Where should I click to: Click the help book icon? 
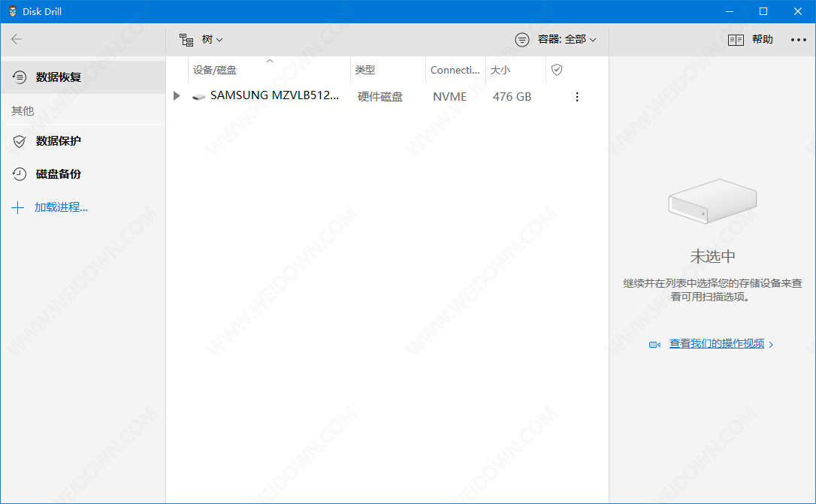pyautogui.click(x=736, y=40)
